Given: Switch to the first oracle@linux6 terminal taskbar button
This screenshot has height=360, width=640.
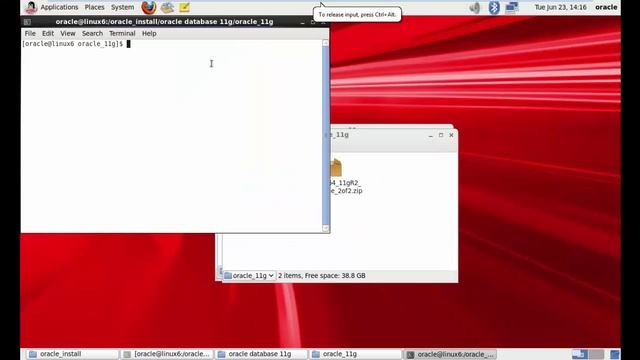Looking at the screenshot, I should 167,354.
